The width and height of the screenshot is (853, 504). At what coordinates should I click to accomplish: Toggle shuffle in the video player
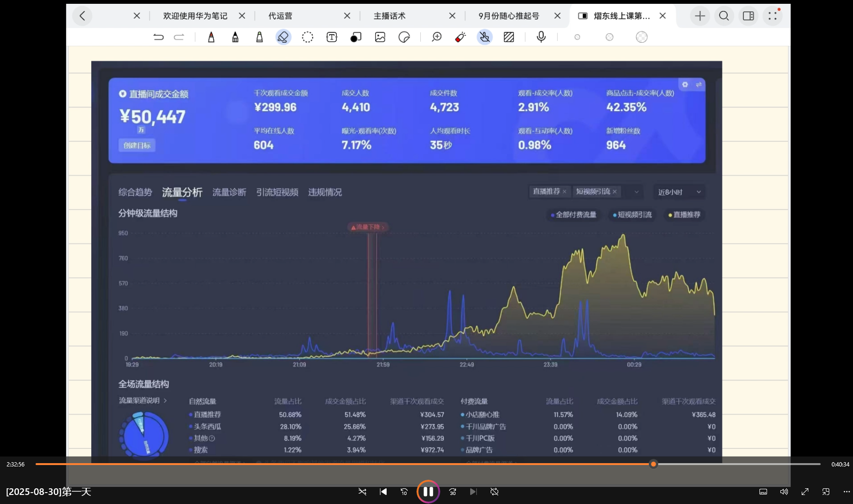click(362, 492)
